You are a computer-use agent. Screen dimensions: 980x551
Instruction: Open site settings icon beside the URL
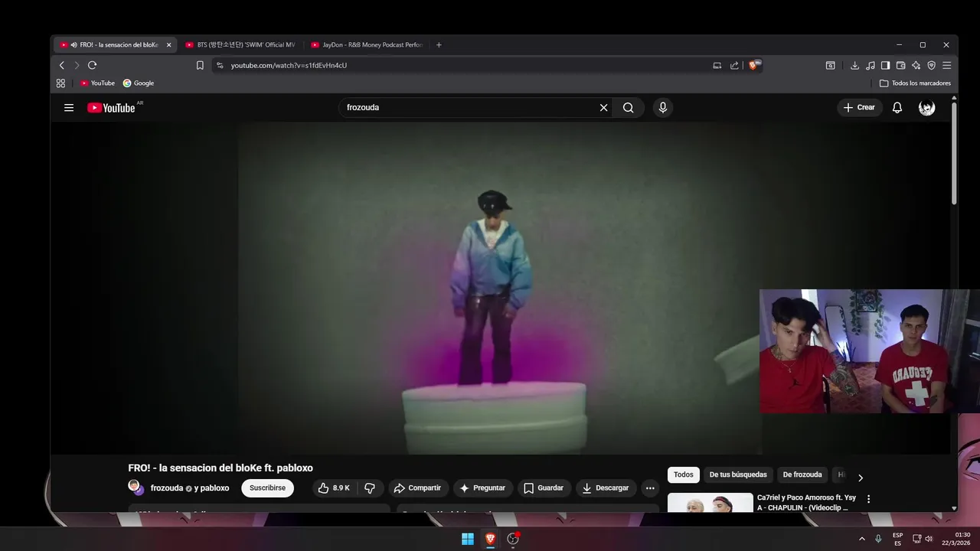click(x=220, y=66)
